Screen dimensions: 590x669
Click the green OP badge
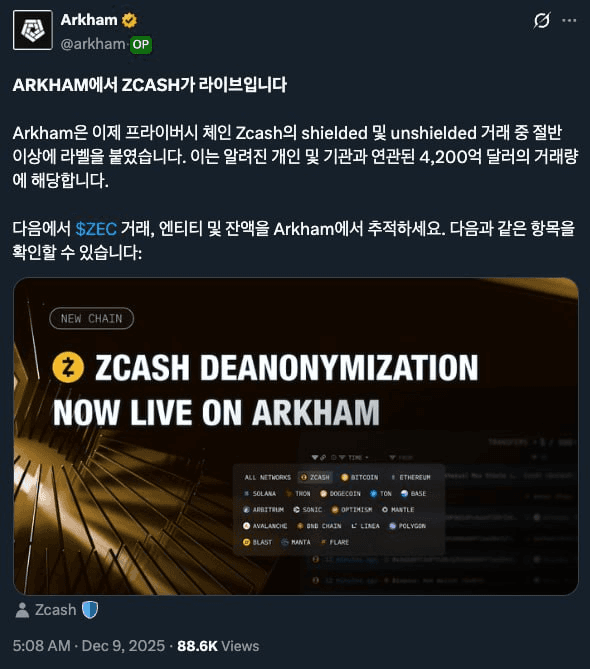(x=141, y=44)
